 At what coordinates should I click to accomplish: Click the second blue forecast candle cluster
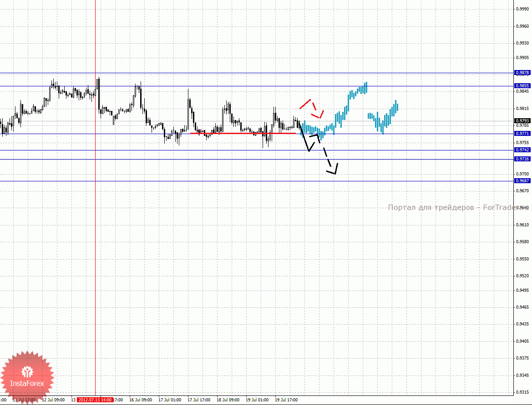pos(383,117)
